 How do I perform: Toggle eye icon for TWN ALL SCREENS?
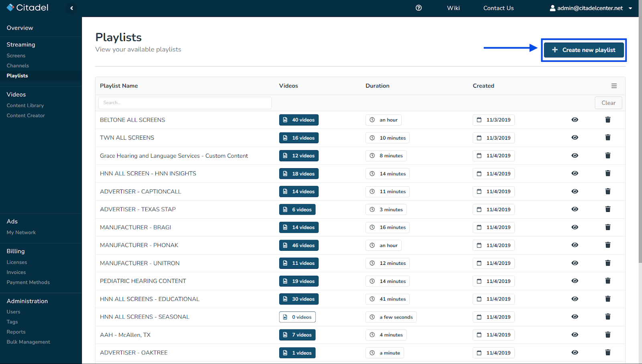pyautogui.click(x=575, y=138)
